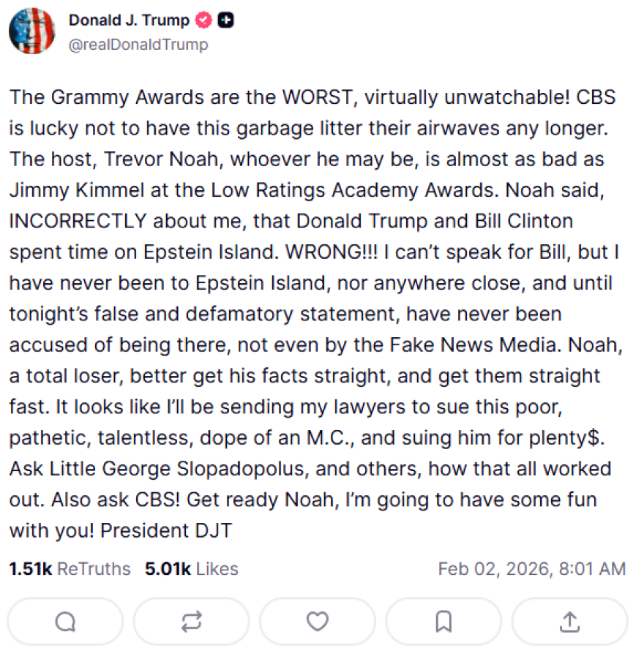Toggle the ReTruth arrows button
Image resolution: width=644 pixels, height=659 pixels.
tap(191, 622)
